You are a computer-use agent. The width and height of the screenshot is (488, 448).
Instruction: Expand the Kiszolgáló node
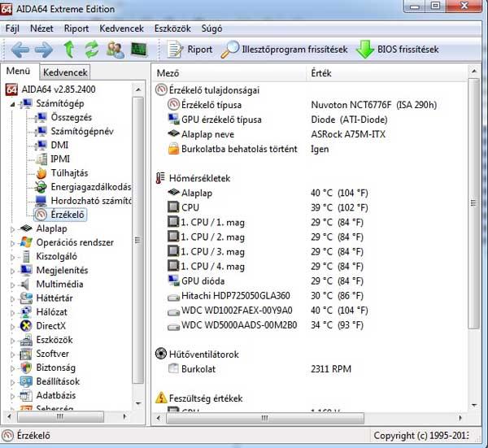point(12,258)
